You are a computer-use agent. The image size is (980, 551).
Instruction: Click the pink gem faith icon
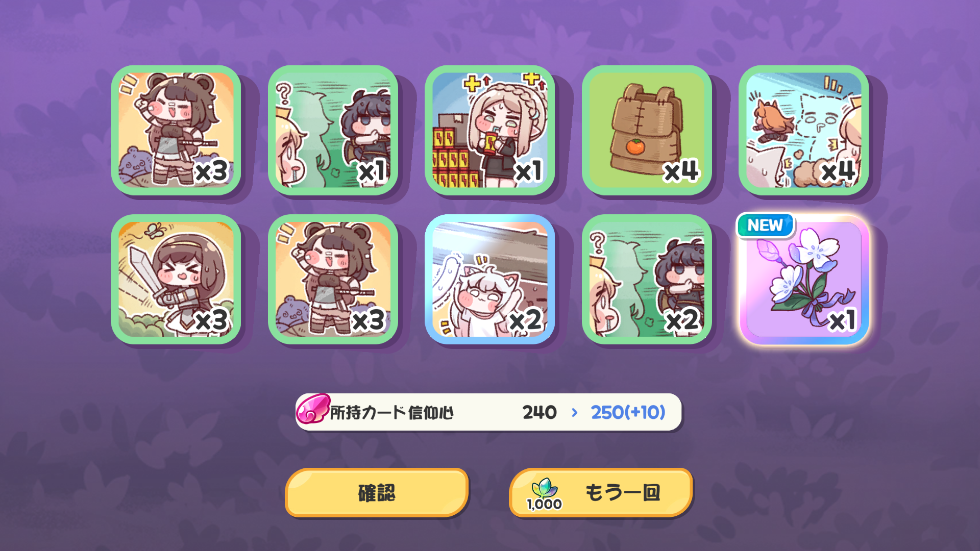(x=312, y=409)
